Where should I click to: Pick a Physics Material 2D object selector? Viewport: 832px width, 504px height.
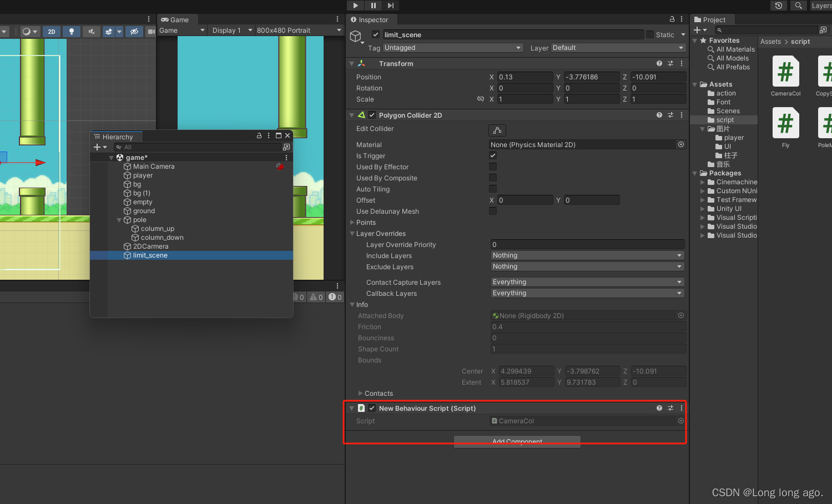tap(681, 144)
